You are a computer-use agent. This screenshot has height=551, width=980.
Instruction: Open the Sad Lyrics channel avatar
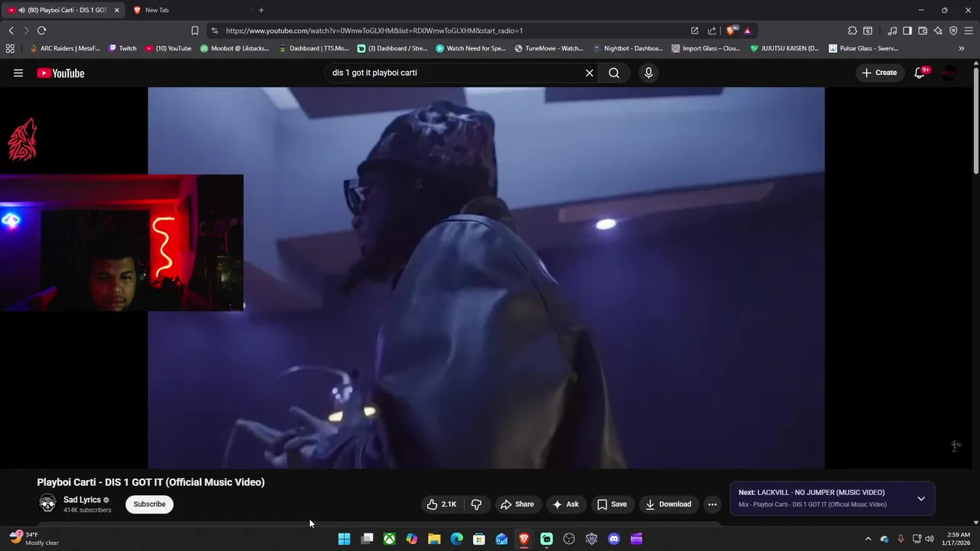tap(47, 504)
